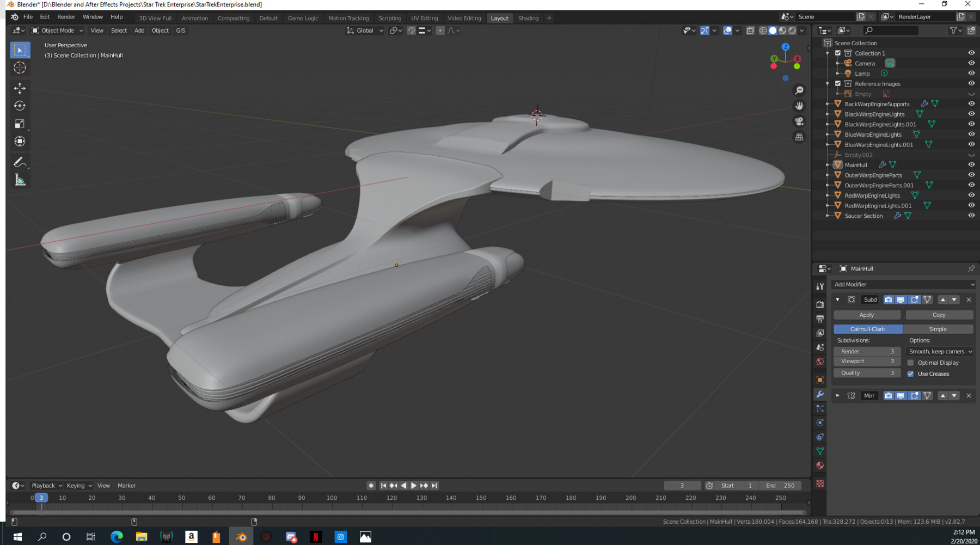Hide the Saucer Section object
The height and width of the screenshot is (545, 980).
pos(971,215)
